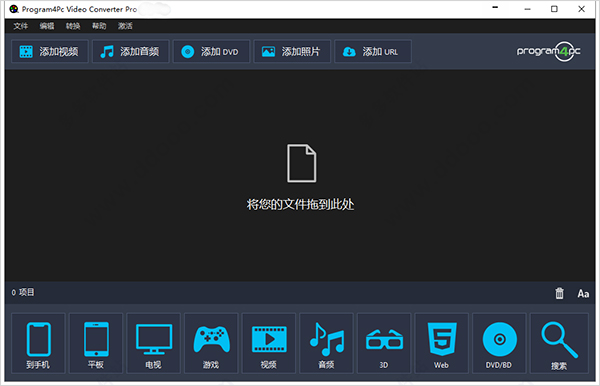
Task: Open the 编辑 (Edit) menu
Action: point(47,26)
